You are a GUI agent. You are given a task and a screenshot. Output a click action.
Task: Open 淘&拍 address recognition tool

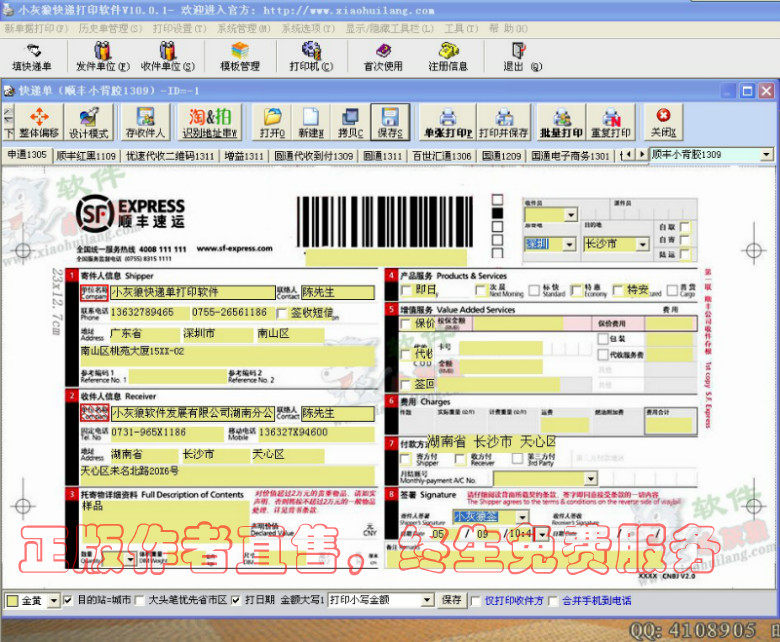point(209,122)
